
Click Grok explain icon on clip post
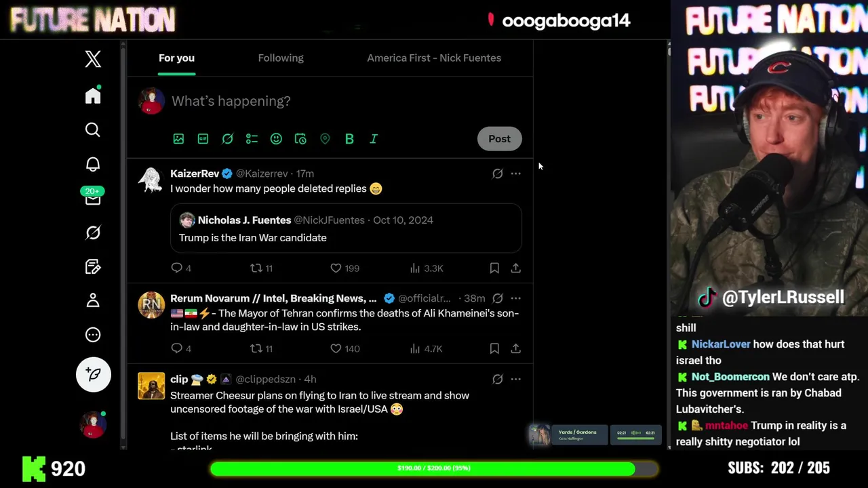(498, 379)
